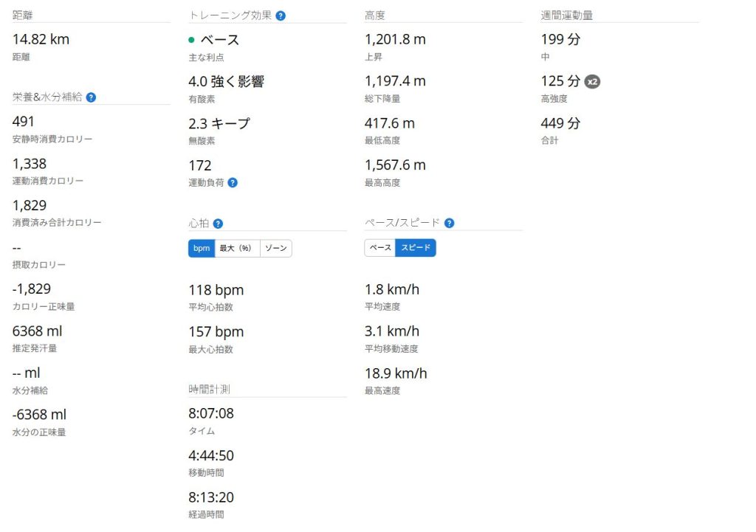Viewport: 756px width, 532px height.
Task: Click the 14.82 km distance value
Action: point(41,39)
